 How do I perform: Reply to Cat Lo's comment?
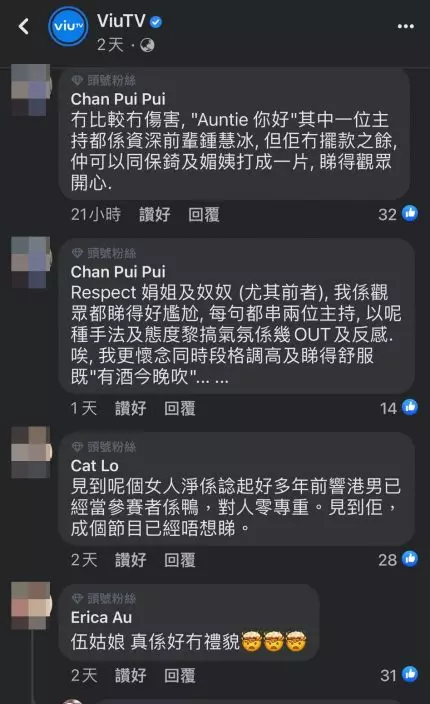coord(180,560)
